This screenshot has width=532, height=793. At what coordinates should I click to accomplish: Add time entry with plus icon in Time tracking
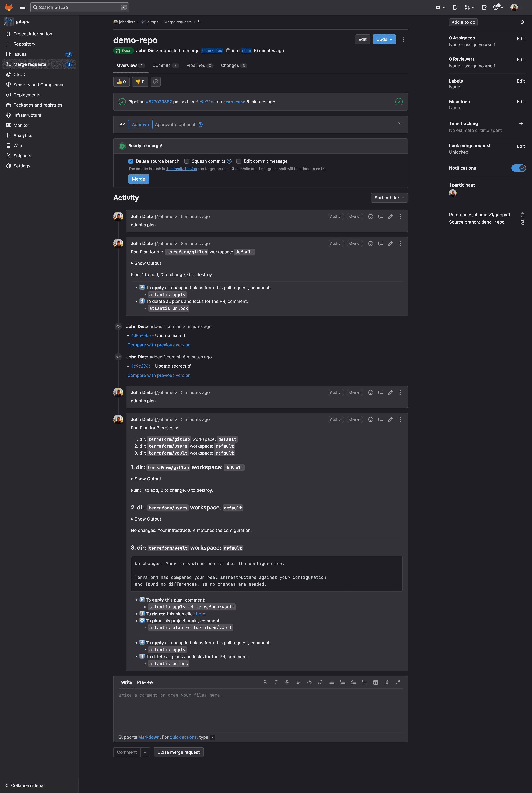tap(521, 123)
